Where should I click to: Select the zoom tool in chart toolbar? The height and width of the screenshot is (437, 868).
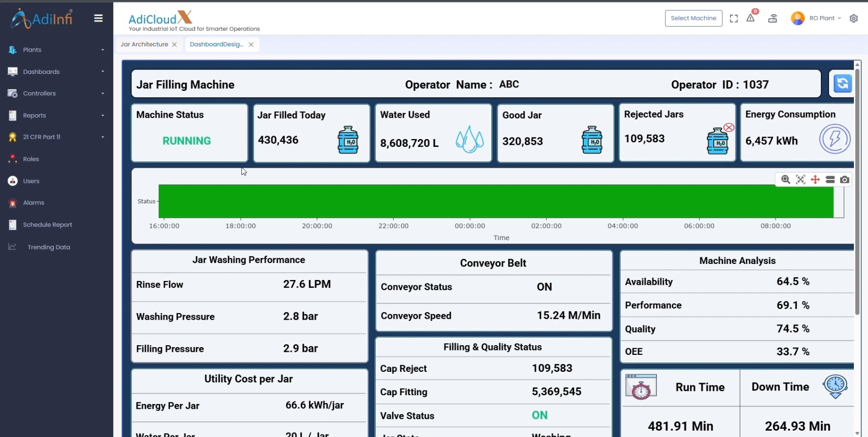pos(785,179)
